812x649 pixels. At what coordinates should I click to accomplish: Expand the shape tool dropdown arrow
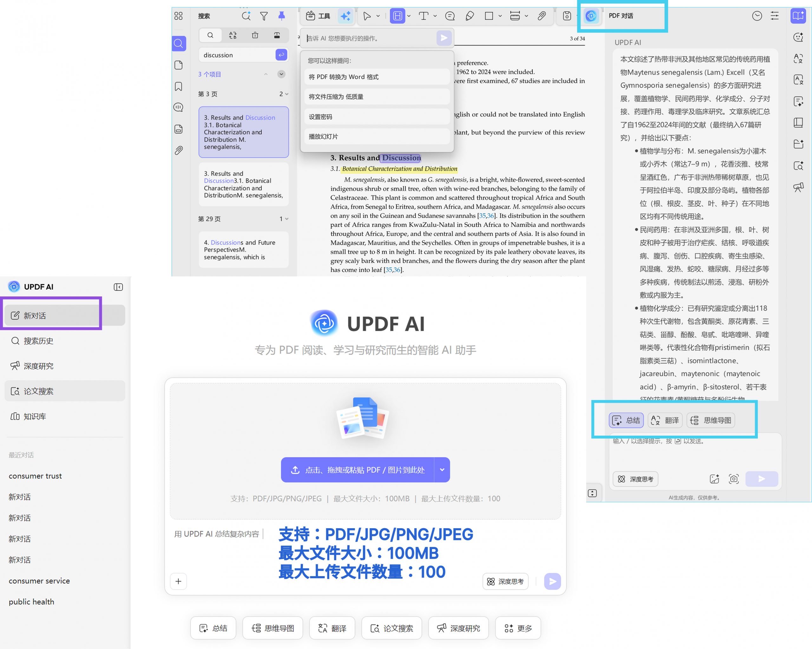[x=500, y=16]
